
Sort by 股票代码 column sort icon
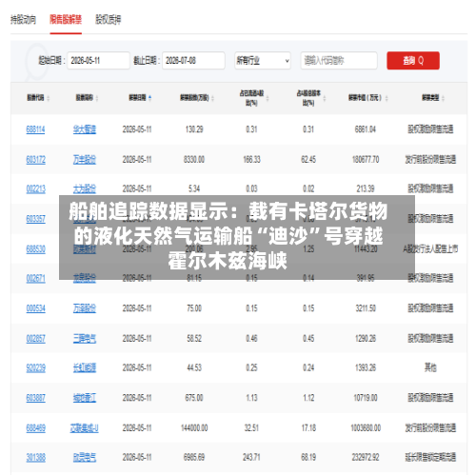click(x=49, y=98)
